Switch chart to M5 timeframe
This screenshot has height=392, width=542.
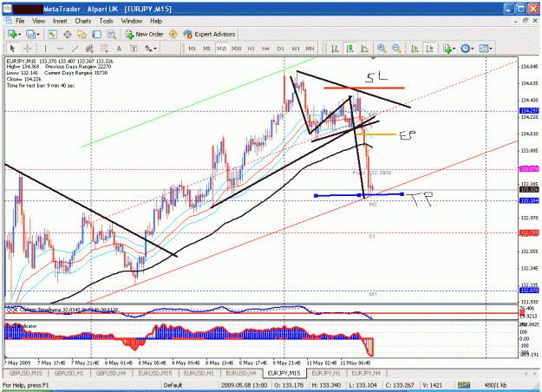(x=206, y=49)
